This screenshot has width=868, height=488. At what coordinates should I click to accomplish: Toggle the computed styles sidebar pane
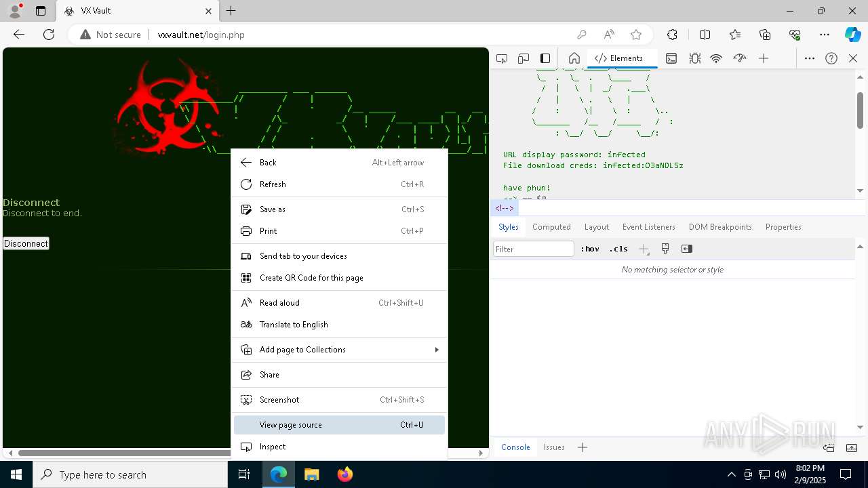pyautogui.click(x=687, y=249)
